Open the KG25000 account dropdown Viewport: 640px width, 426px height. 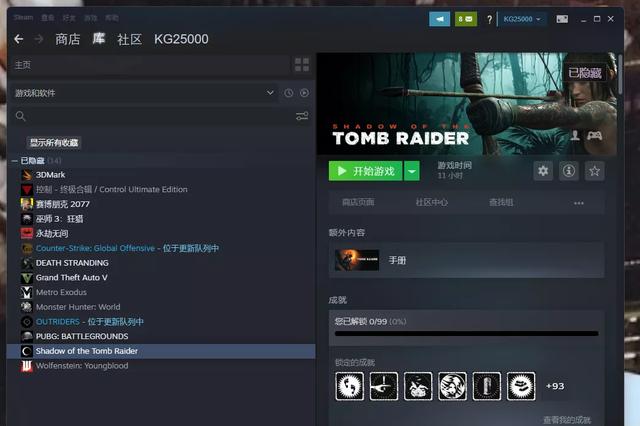tap(522, 19)
